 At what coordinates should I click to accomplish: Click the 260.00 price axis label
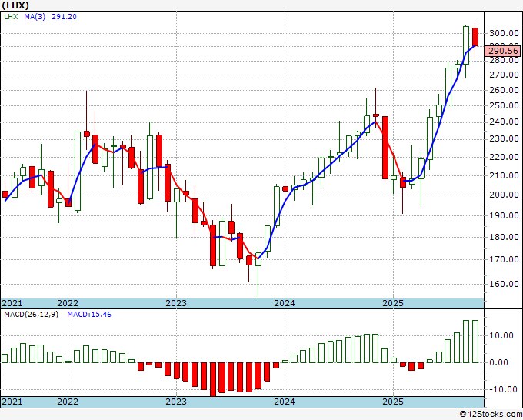pos(504,90)
